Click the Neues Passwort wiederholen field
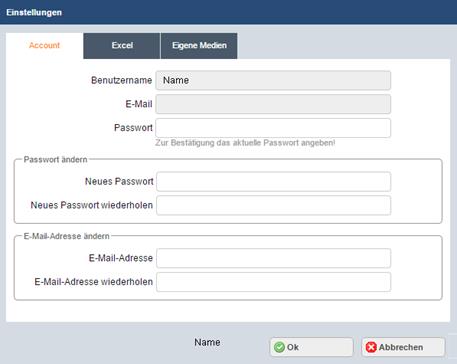Screen dimensions: 457x364 pos(273,205)
